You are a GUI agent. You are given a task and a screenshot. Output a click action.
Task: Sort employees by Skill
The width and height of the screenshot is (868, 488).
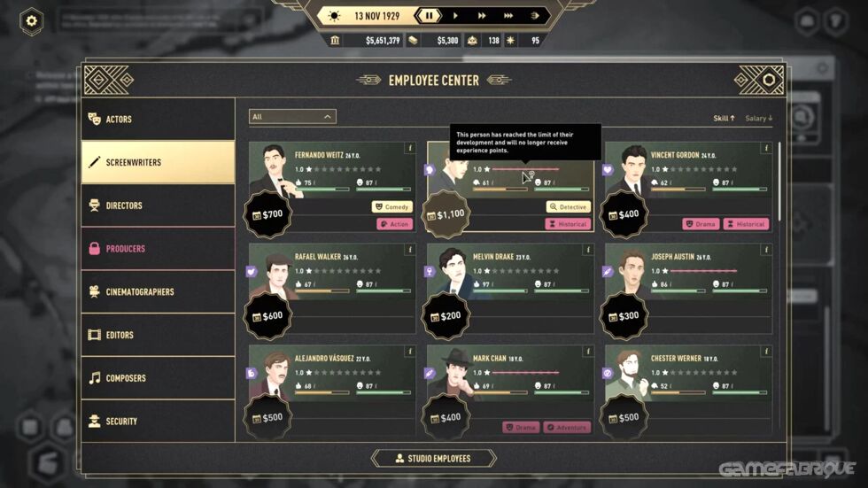(724, 119)
